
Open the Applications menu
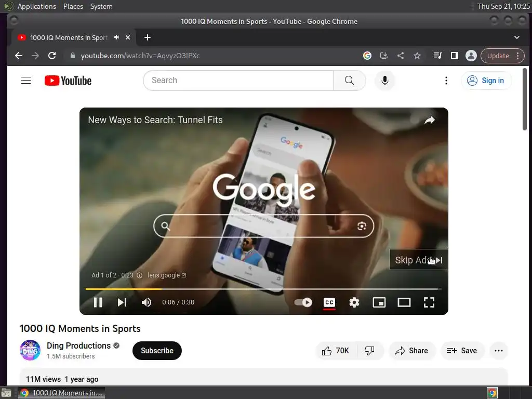[37, 6]
